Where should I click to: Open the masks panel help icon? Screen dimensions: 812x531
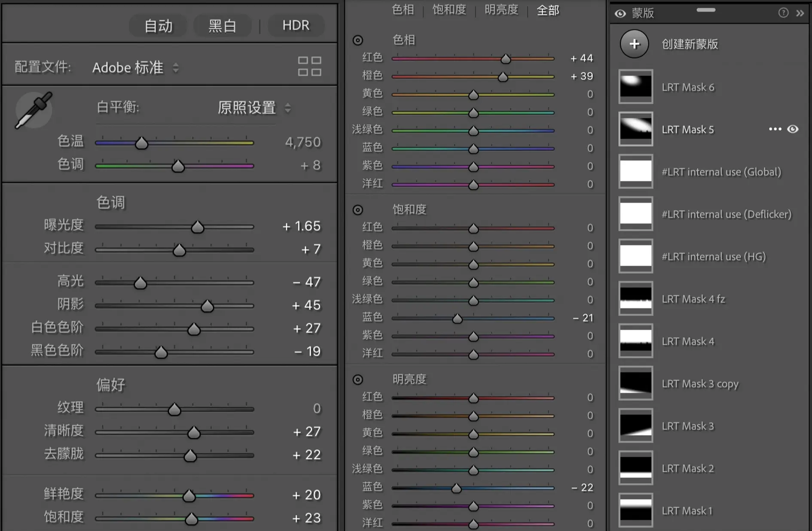(783, 13)
